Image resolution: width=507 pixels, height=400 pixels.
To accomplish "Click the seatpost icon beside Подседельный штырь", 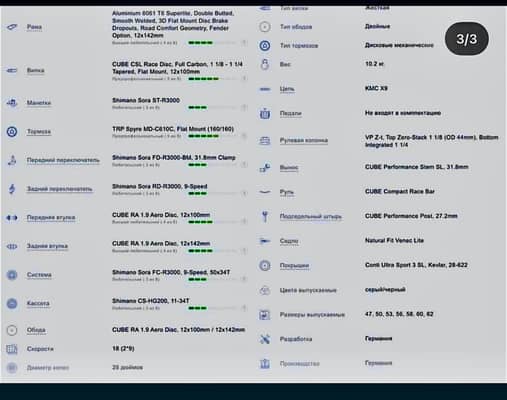I will [265, 217].
